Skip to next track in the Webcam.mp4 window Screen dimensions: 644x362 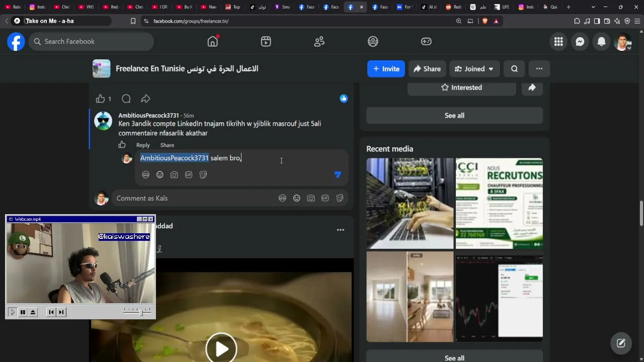pos(61,312)
